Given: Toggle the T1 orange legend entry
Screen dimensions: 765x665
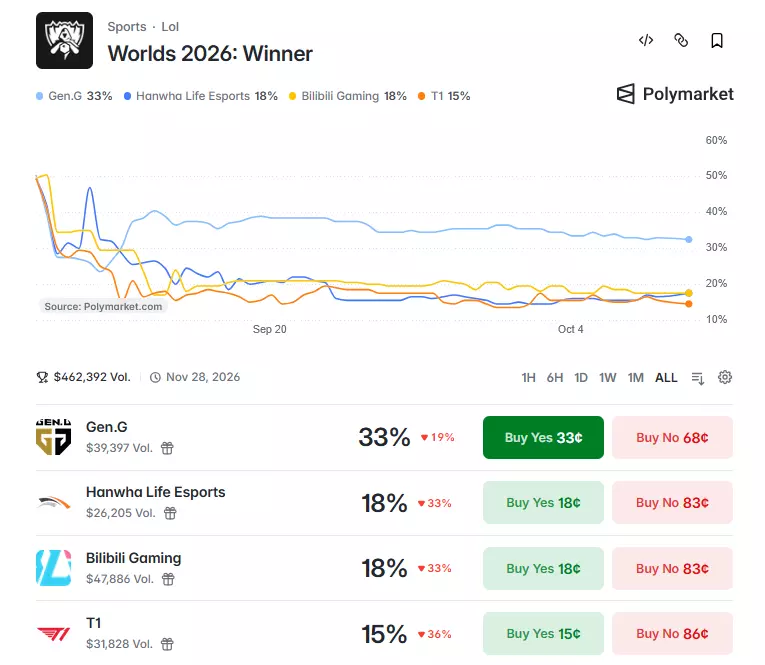Looking at the screenshot, I should [444, 96].
